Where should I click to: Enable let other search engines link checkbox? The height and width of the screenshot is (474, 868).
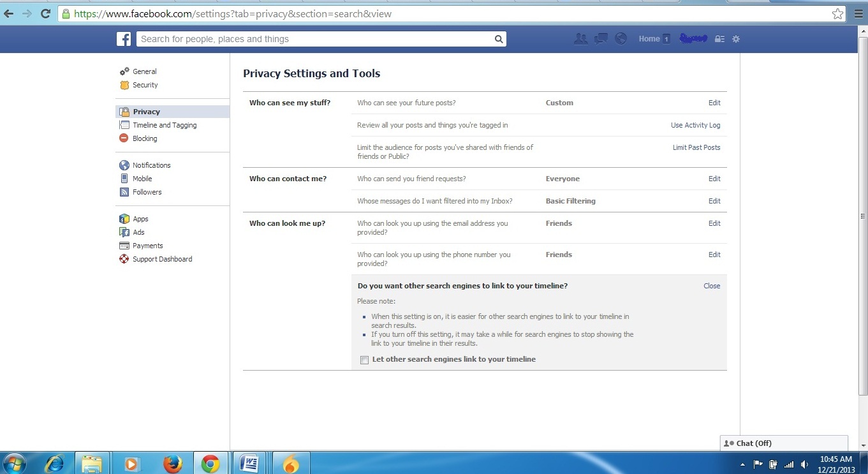pos(364,360)
